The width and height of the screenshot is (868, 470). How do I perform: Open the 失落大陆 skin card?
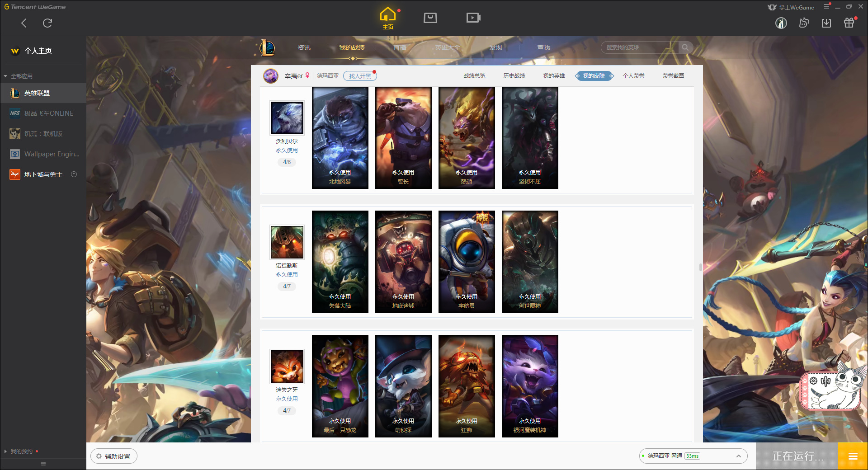[340, 262]
